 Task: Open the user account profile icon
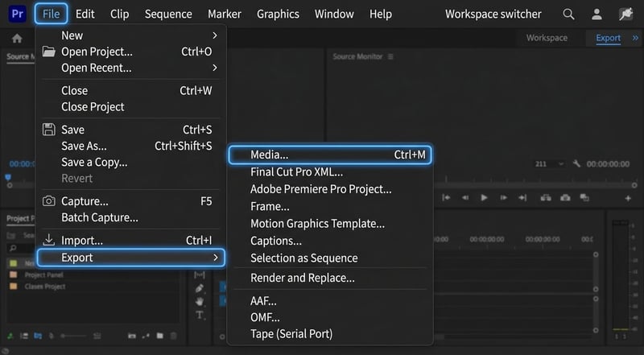(x=597, y=14)
